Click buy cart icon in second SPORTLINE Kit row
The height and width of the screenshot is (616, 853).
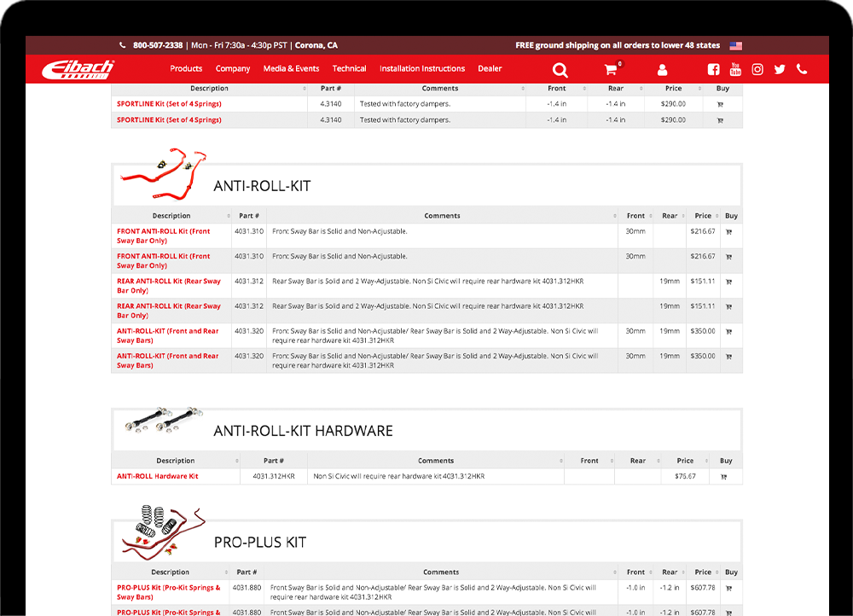tap(720, 121)
